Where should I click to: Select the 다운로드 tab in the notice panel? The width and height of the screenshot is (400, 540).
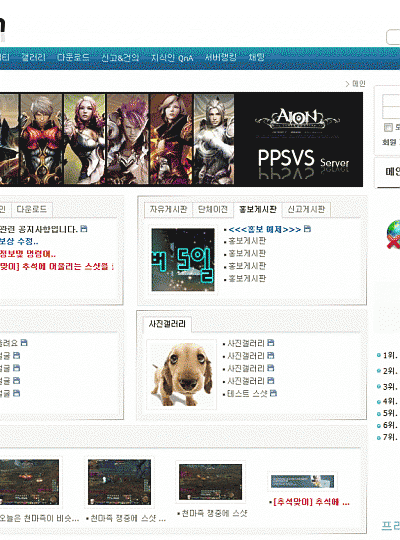point(32,209)
